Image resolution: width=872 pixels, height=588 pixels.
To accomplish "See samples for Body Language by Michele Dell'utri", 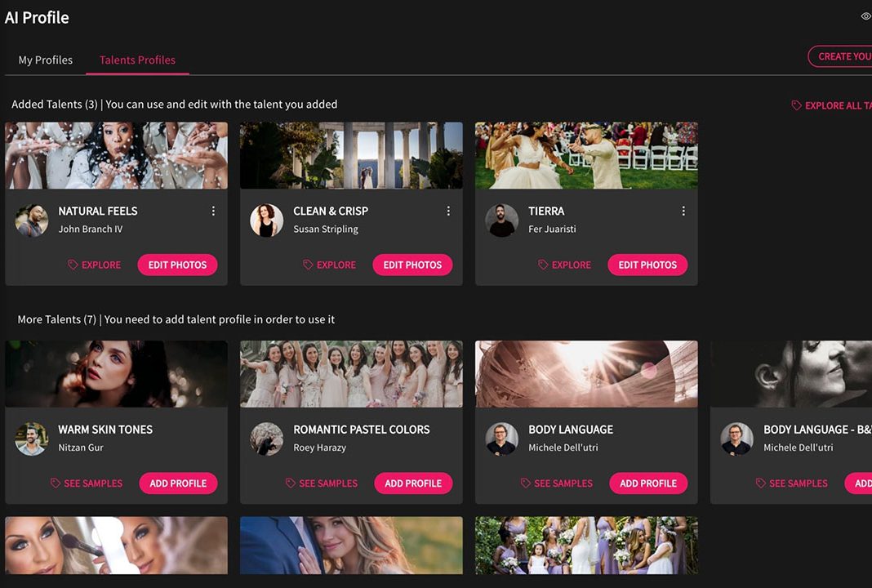I will tap(557, 483).
